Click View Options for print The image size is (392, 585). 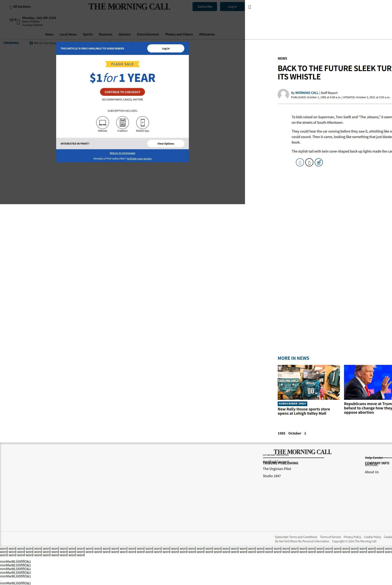166,144
